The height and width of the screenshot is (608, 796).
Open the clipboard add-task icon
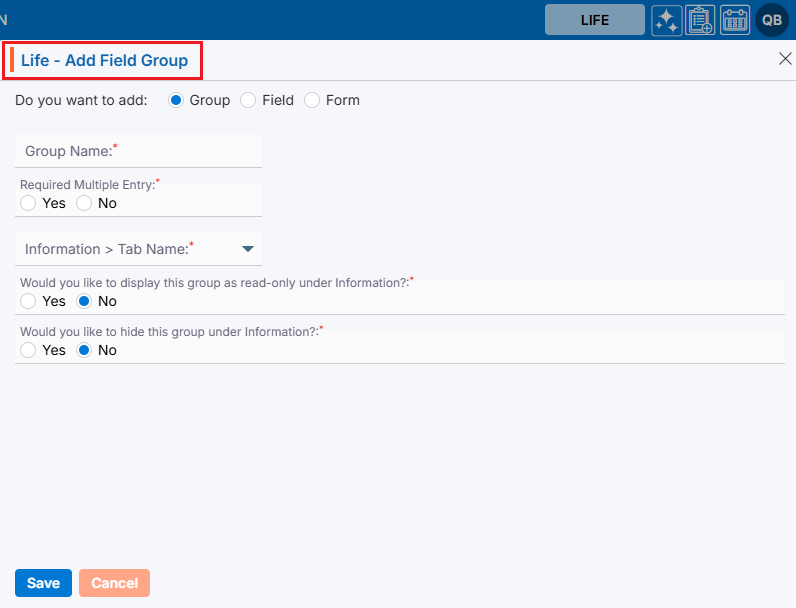point(700,20)
